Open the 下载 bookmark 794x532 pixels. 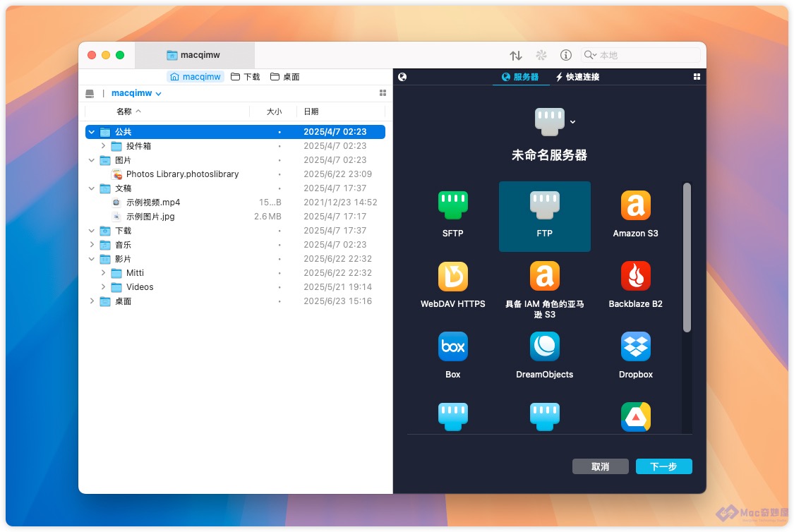coord(245,77)
